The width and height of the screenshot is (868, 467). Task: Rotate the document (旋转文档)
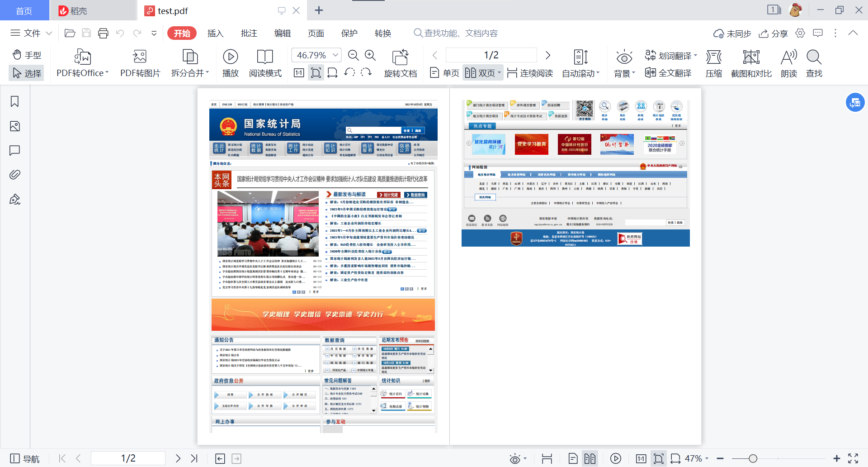click(401, 63)
